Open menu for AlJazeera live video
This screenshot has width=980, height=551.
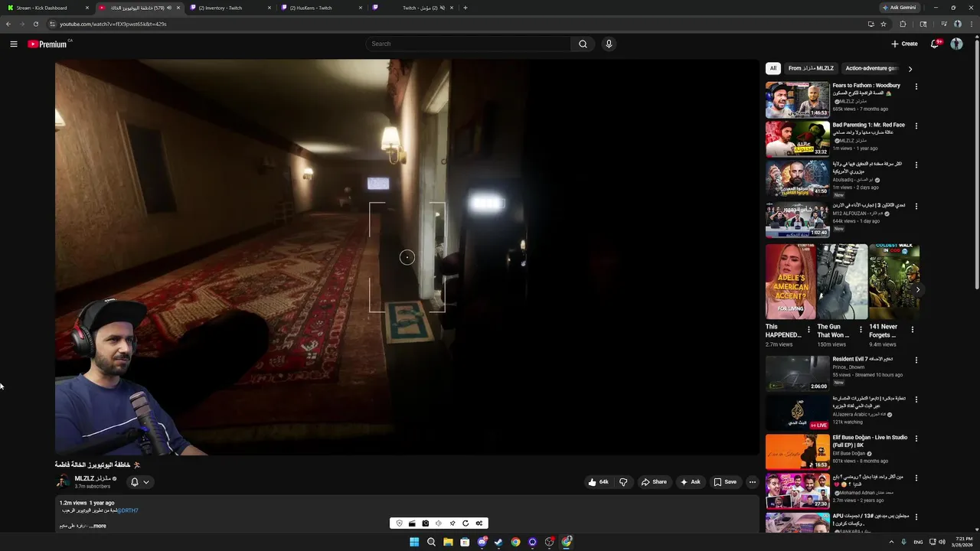point(916,399)
